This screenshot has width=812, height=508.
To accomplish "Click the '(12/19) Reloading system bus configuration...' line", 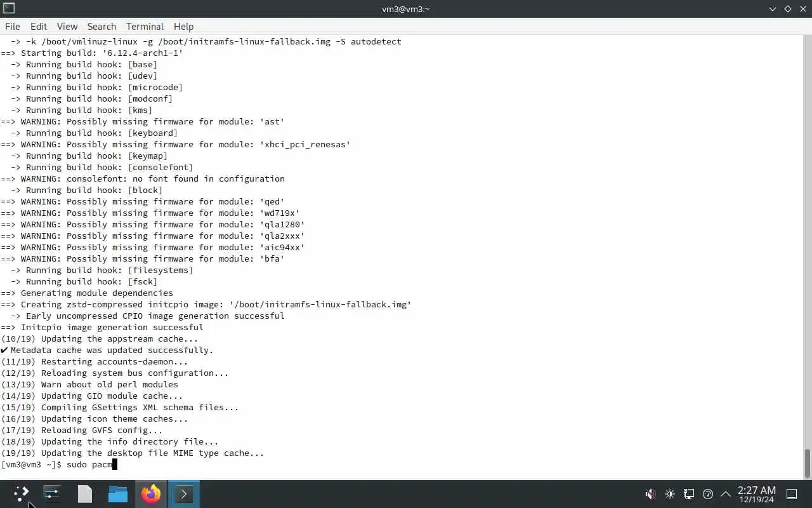I will tap(115, 373).
